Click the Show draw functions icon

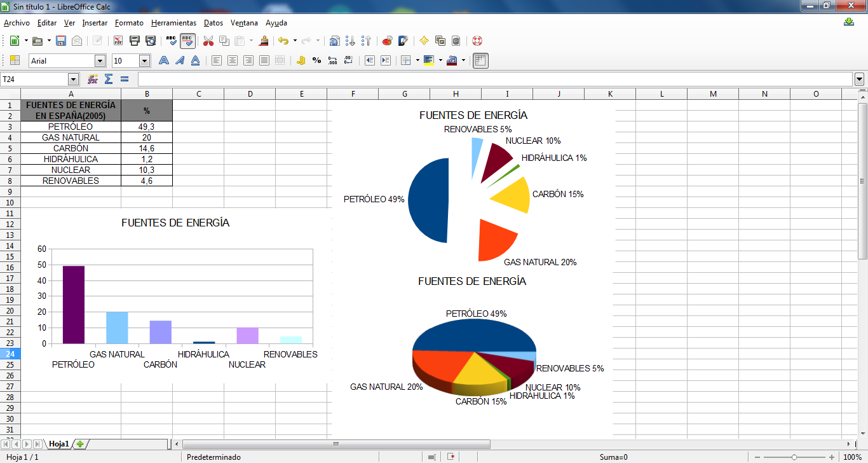(x=403, y=41)
